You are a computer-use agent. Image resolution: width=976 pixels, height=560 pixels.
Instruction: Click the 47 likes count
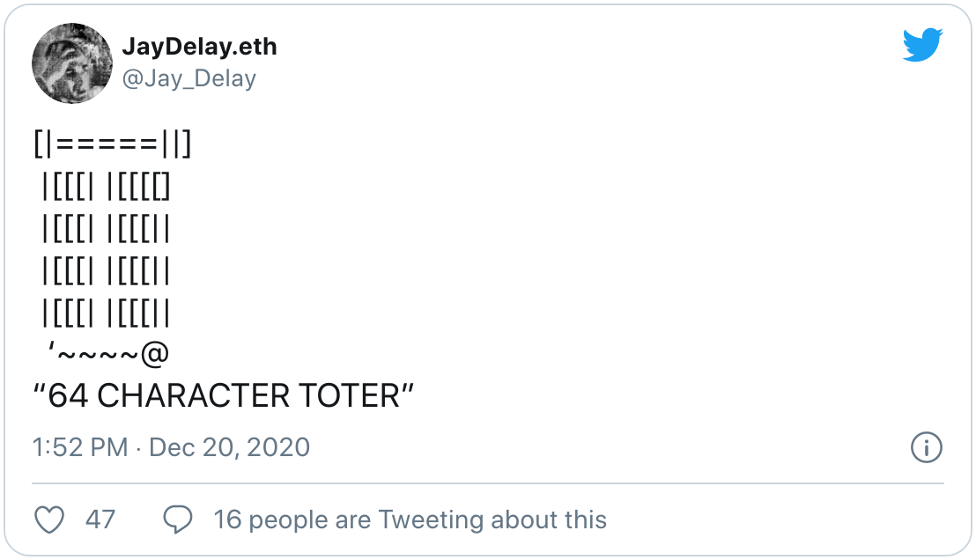tap(100, 519)
